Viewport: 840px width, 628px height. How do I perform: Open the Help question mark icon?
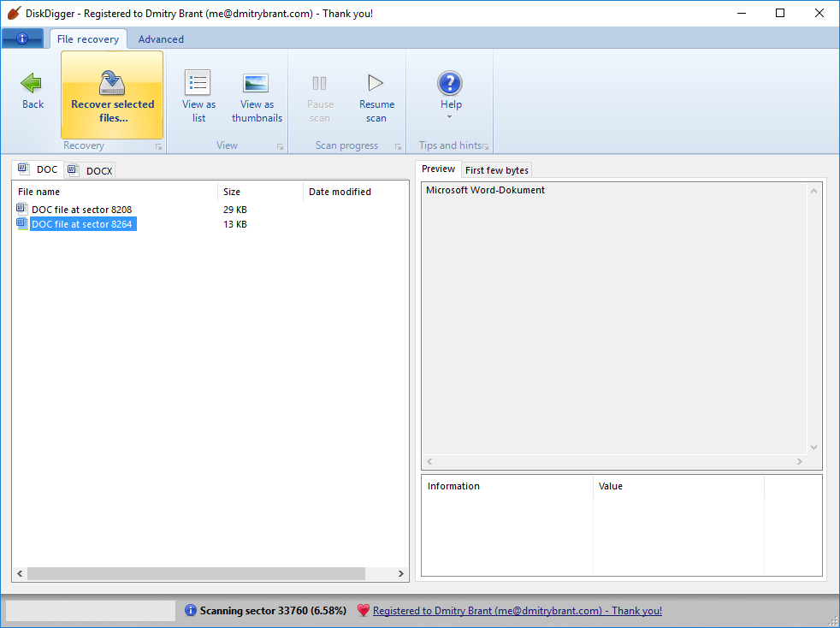point(450,83)
